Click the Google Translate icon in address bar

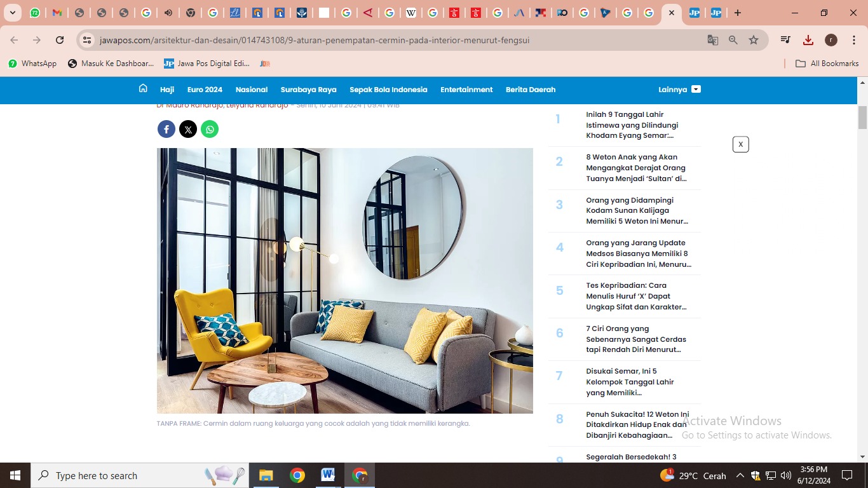713,40
